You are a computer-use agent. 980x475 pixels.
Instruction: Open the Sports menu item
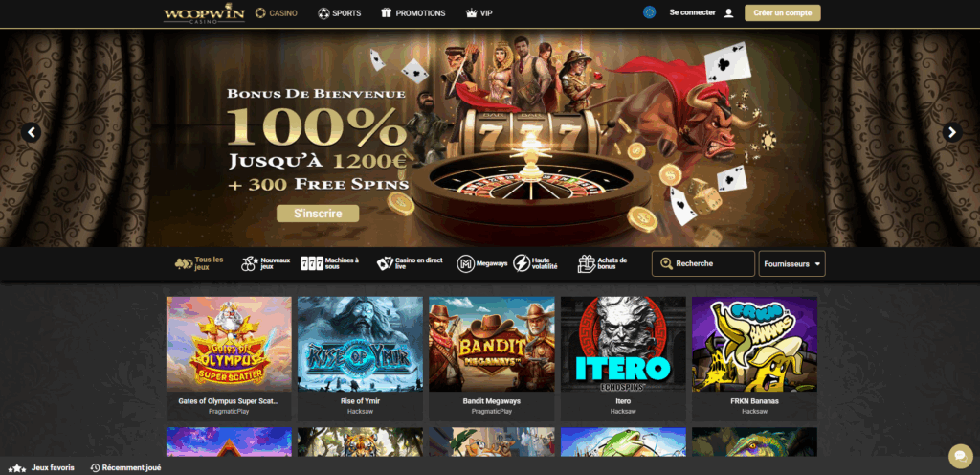(340, 13)
